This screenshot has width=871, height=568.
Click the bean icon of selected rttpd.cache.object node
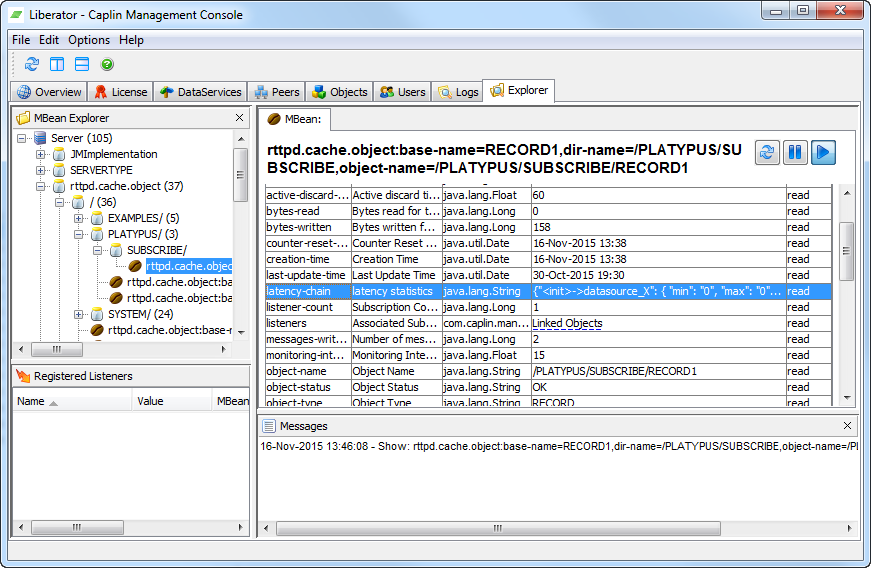(135, 266)
